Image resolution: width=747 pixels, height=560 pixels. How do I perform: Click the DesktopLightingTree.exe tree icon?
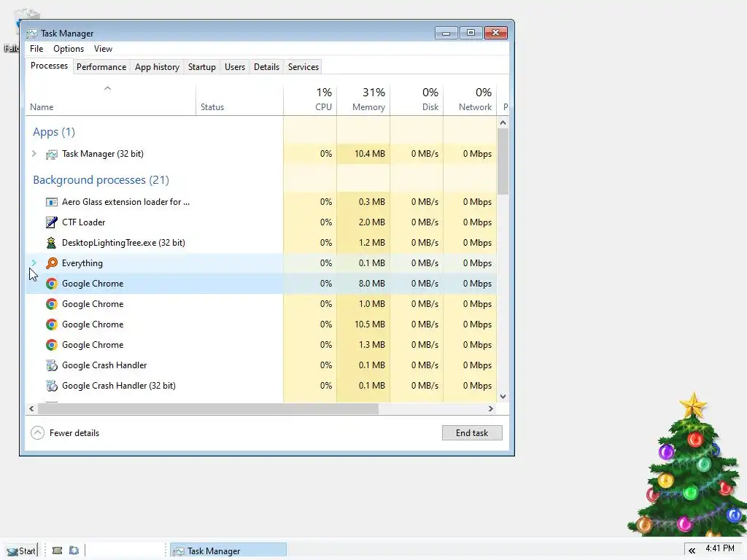(x=52, y=243)
